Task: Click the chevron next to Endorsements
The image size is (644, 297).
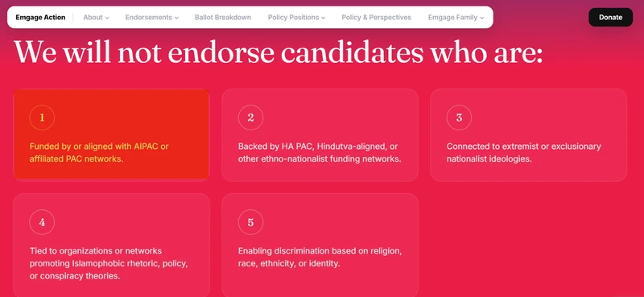Action: tap(176, 18)
